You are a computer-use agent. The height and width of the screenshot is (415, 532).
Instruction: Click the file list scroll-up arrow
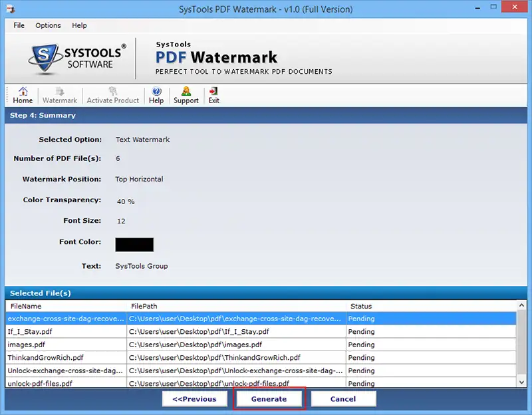click(x=521, y=305)
